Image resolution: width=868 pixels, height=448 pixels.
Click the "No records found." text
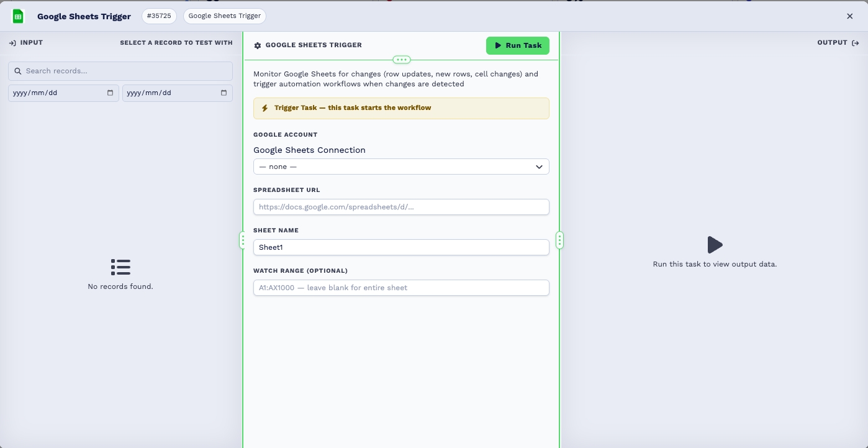point(120,286)
